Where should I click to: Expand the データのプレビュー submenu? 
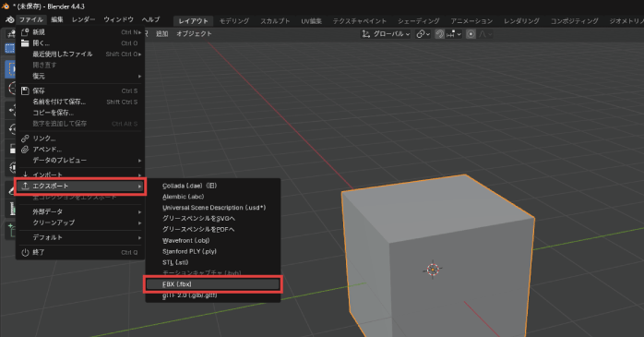point(80,161)
